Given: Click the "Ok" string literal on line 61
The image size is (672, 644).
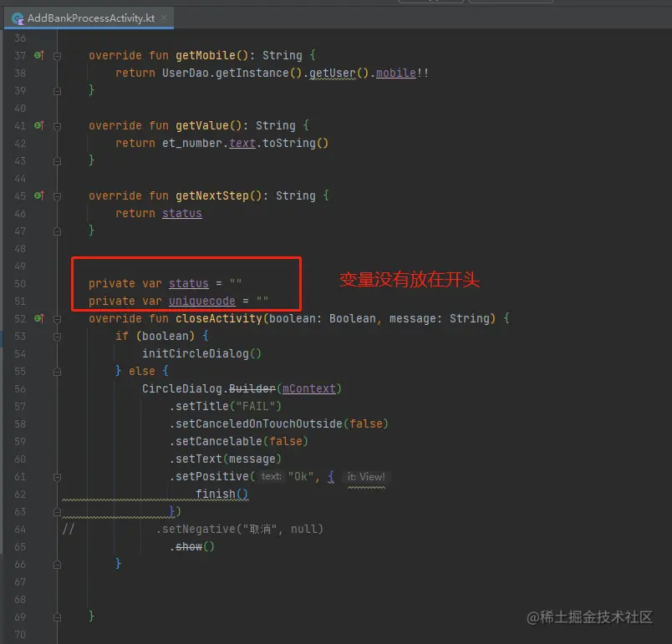Looking at the screenshot, I should (301, 476).
